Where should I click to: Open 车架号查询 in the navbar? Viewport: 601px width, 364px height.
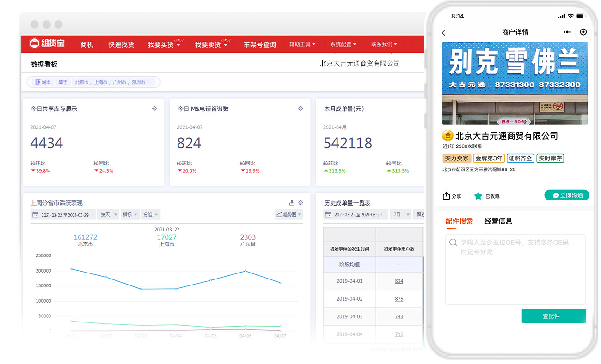(260, 44)
